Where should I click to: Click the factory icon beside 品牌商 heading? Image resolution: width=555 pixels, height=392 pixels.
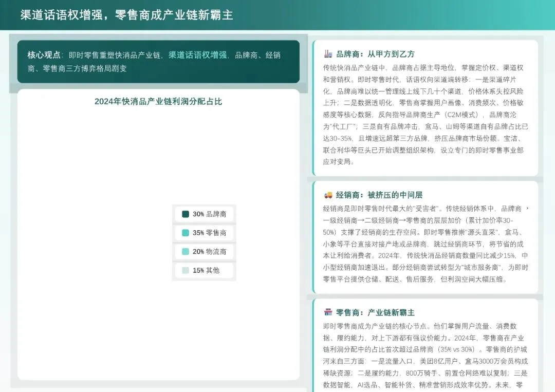click(x=328, y=54)
